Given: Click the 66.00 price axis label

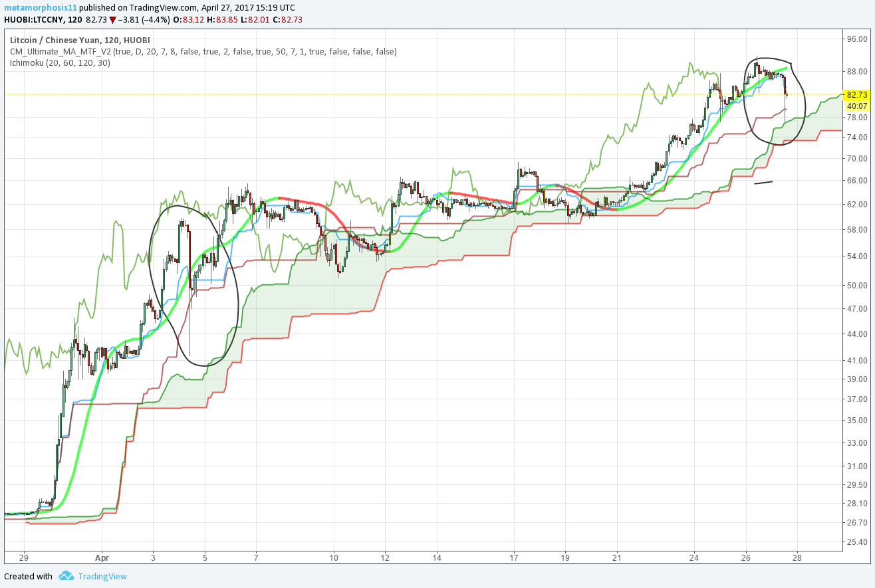Looking at the screenshot, I should click(857, 180).
